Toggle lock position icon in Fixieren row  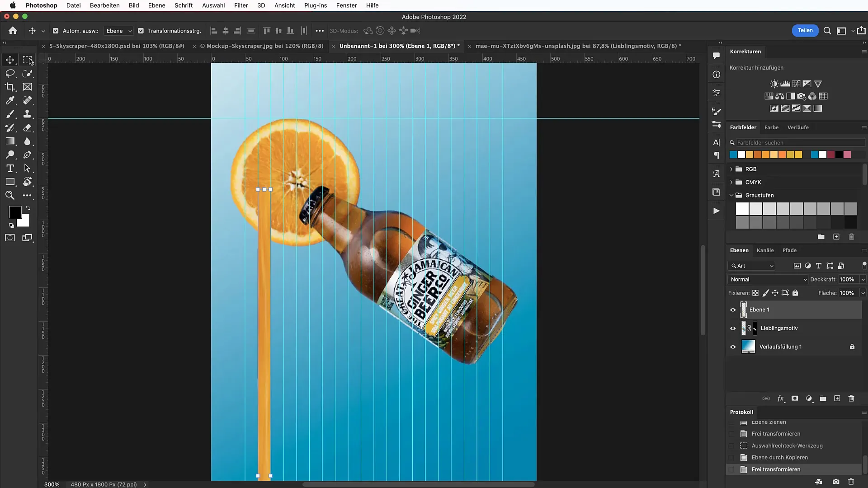coord(775,293)
